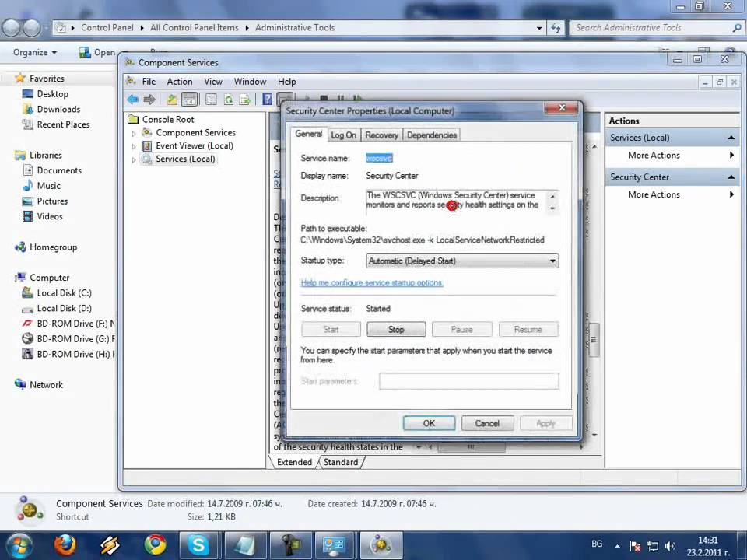Collapse the Services (Local) actions section
This screenshot has height=560, width=747.
click(x=731, y=138)
